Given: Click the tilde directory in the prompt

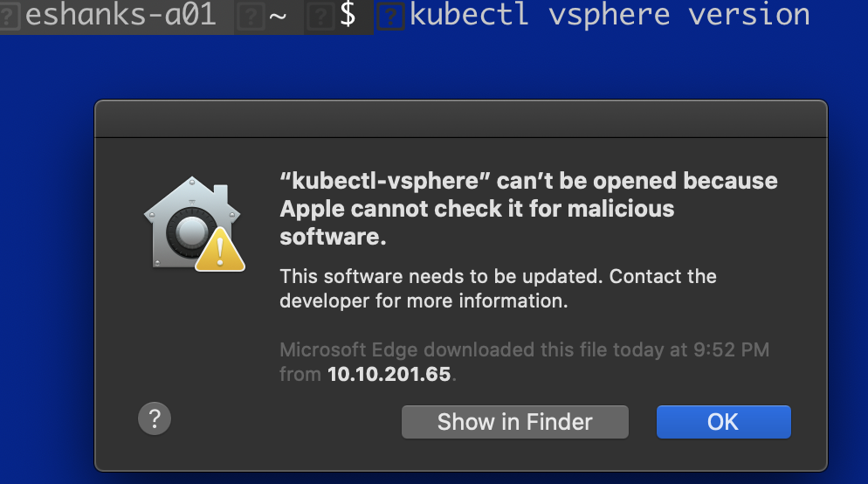Looking at the screenshot, I should tap(278, 15).
